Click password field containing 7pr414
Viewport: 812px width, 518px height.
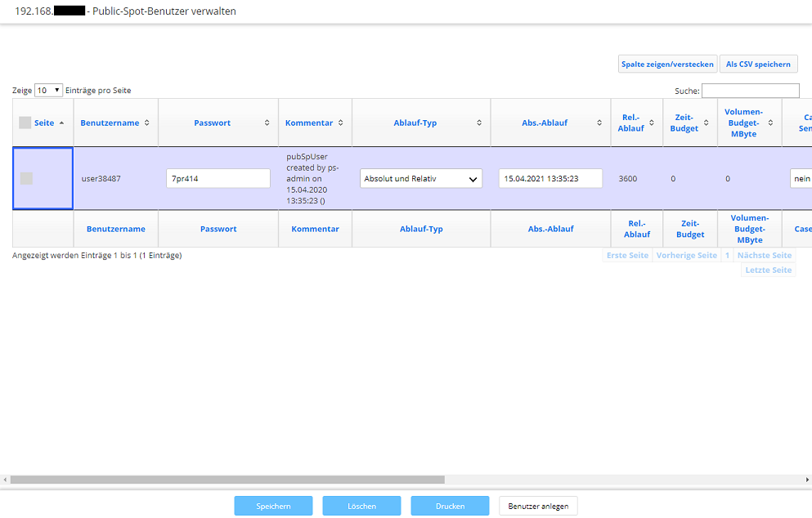tap(218, 179)
